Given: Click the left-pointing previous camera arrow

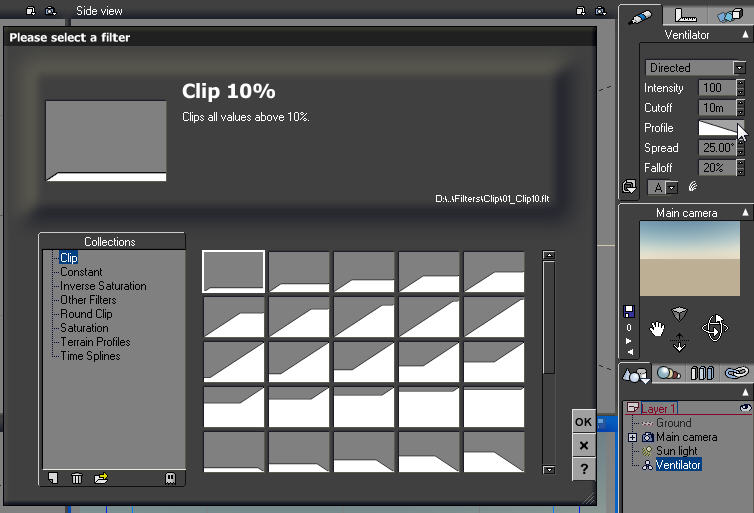Looking at the screenshot, I should pyautogui.click(x=630, y=351).
